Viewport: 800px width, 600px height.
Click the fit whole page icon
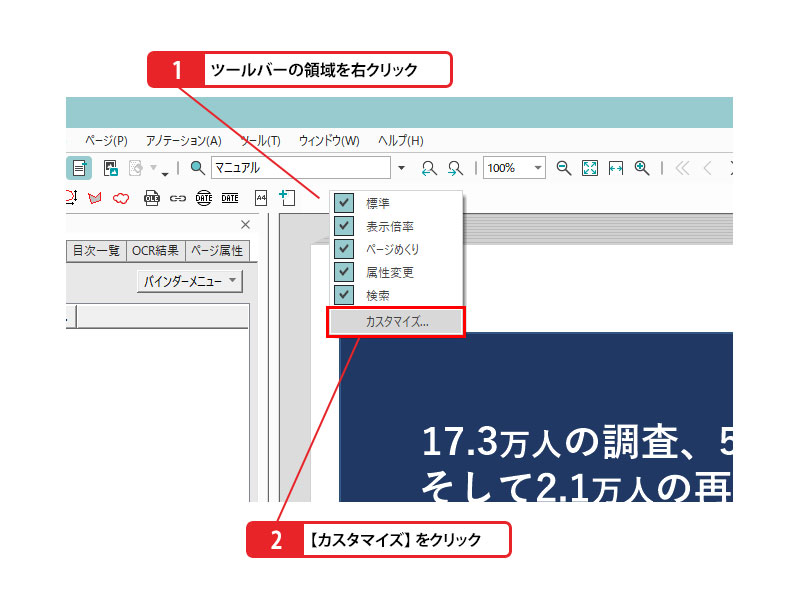coord(590,168)
